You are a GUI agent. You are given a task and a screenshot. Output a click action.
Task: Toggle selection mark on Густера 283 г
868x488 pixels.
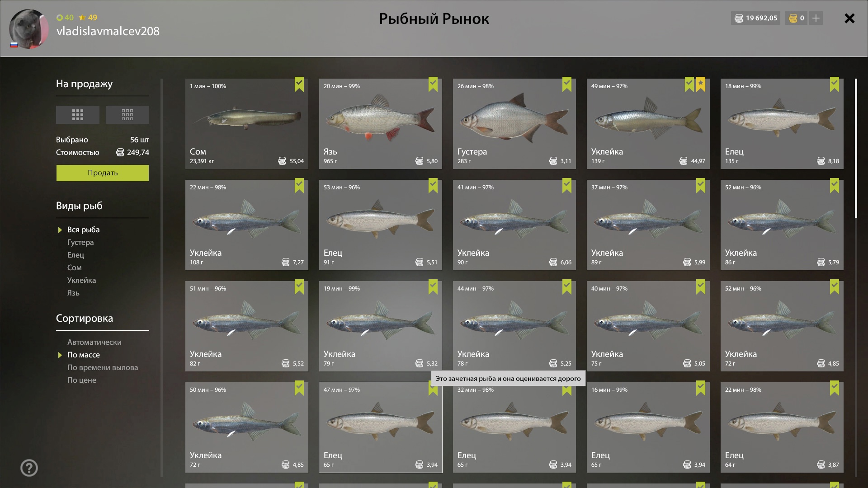tap(567, 84)
